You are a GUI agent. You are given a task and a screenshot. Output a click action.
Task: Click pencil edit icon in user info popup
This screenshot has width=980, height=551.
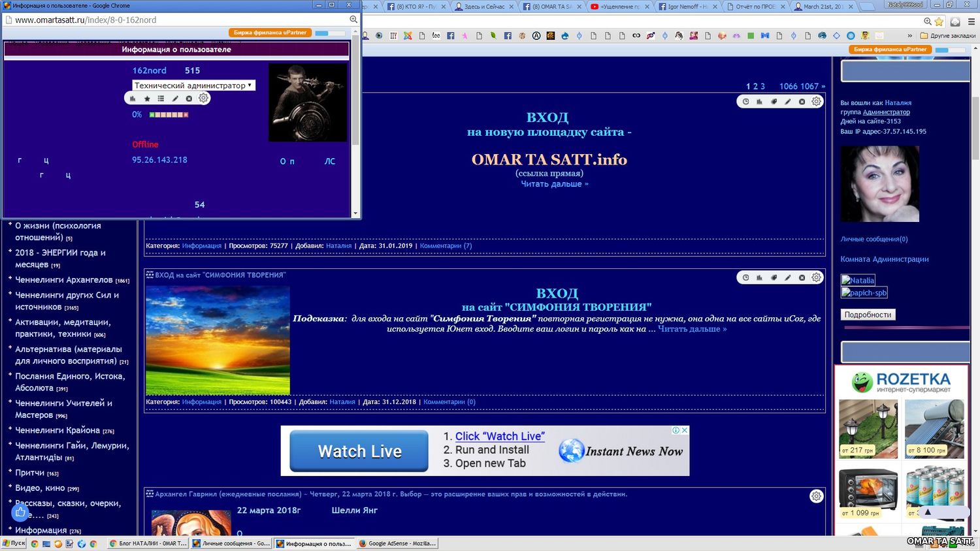point(175,99)
